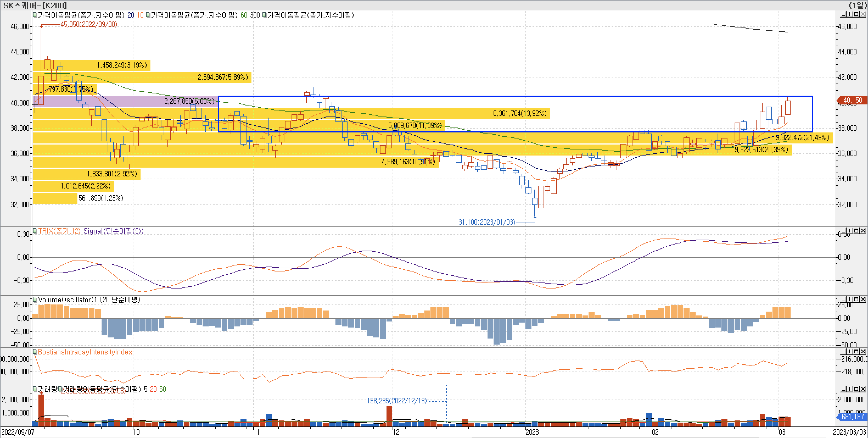
Task: Toggle green box before the 60 300 moving average
Action: click(148, 15)
